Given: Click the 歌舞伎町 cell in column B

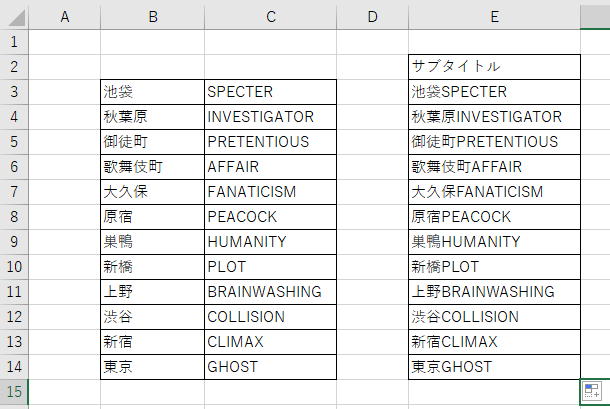Looking at the screenshot, I should click(x=152, y=167).
